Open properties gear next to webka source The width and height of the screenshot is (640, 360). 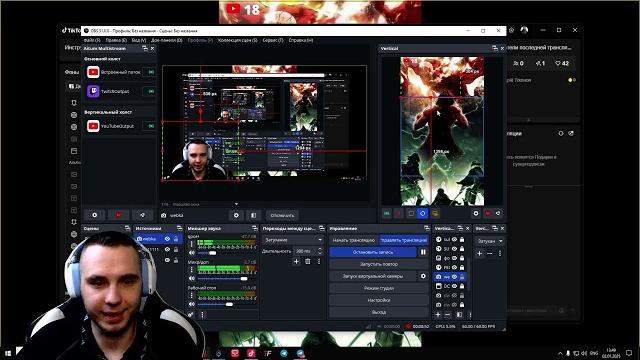pyautogui.click(x=236, y=215)
